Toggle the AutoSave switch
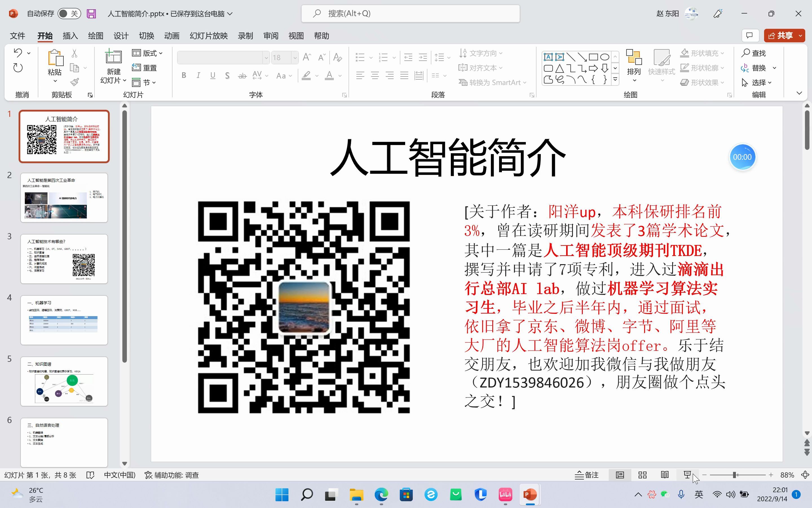Screen dimensions: 812x508 point(69,14)
